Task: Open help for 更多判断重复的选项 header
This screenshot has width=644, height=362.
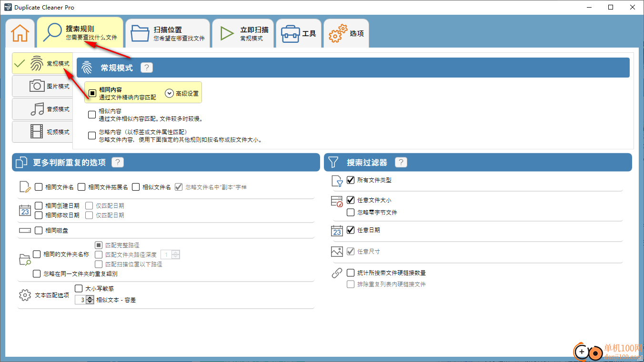Action: pos(118,162)
